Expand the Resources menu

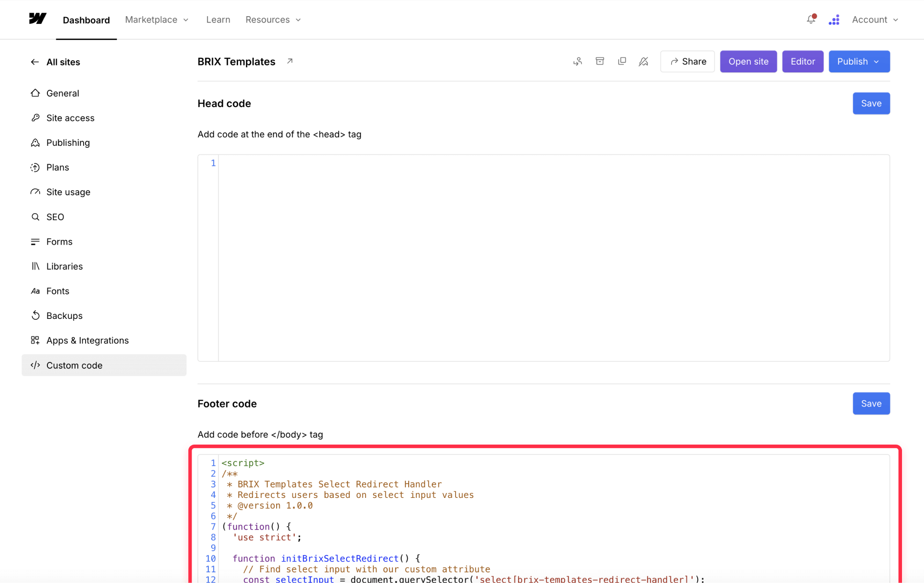point(273,20)
